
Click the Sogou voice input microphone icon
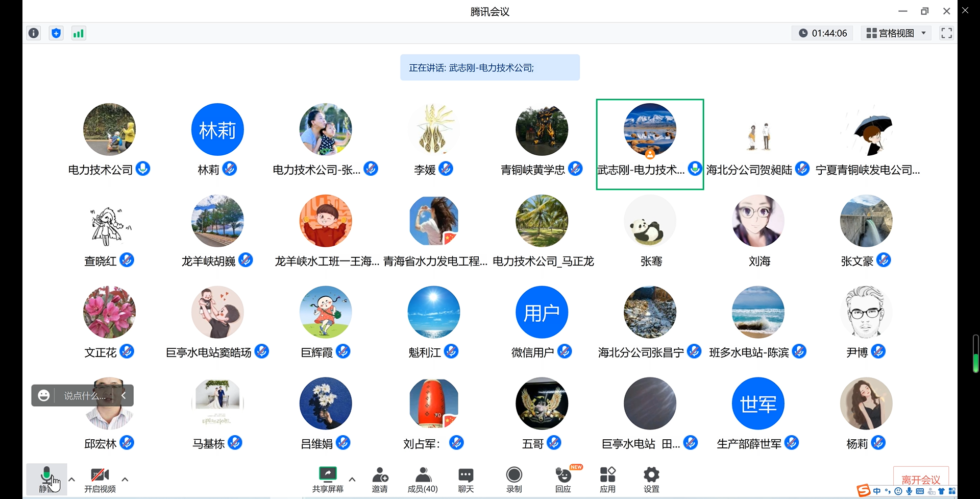pos(909,491)
